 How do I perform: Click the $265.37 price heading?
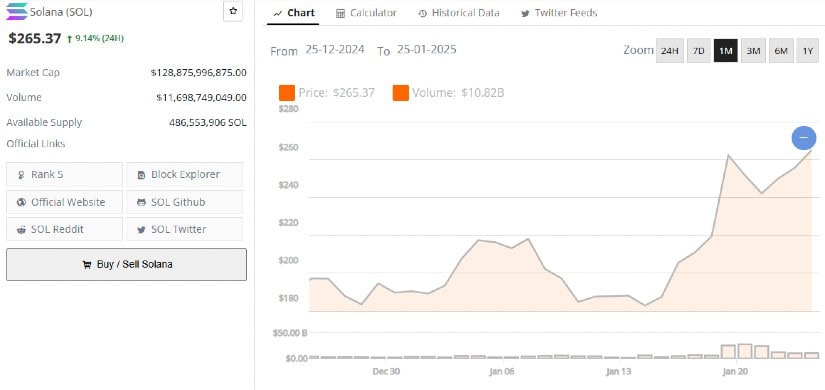[x=35, y=38]
